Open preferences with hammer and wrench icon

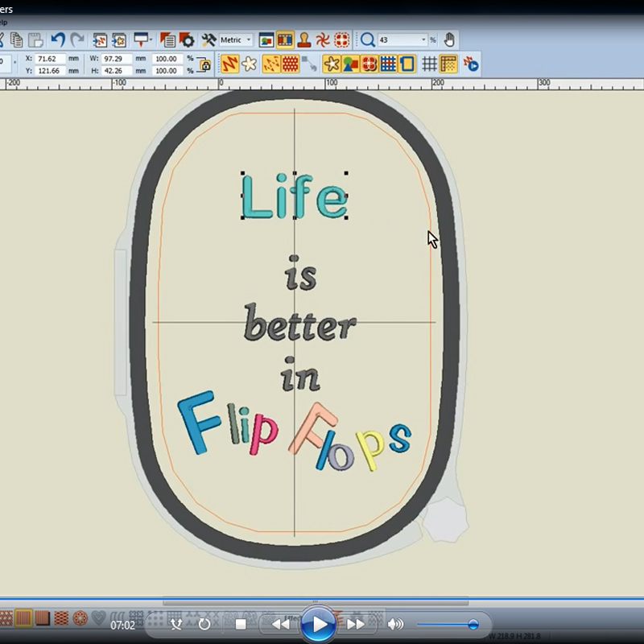coord(208,39)
